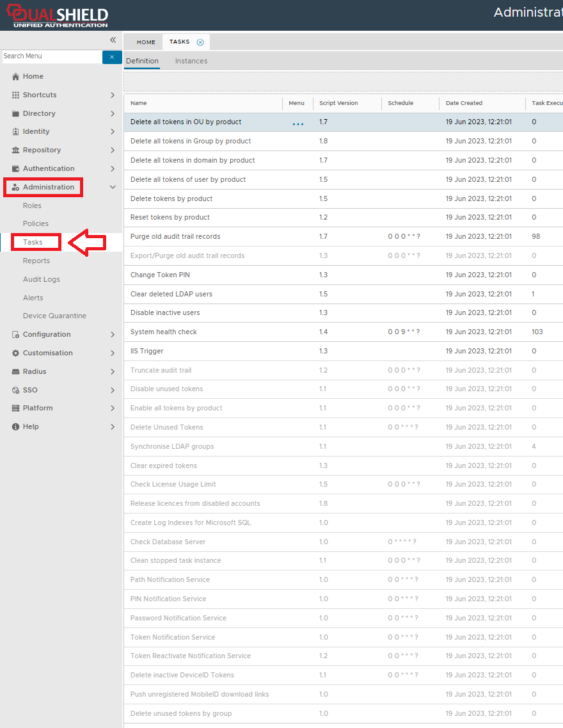The height and width of the screenshot is (728, 563).
Task: Collapse the Administration menu chevron
Action: click(x=113, y=188)
